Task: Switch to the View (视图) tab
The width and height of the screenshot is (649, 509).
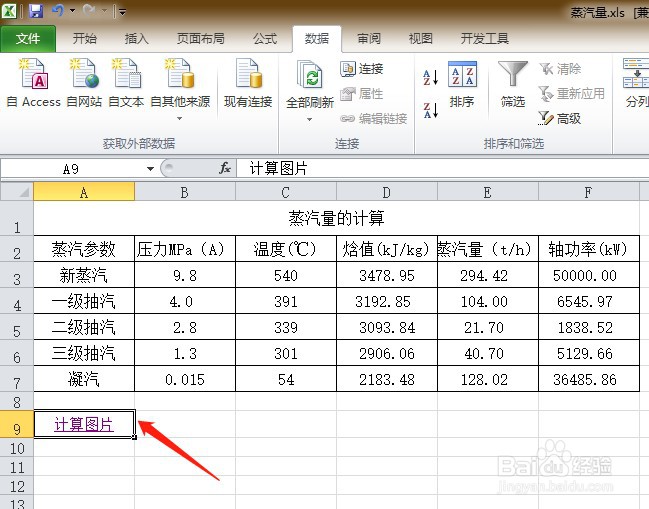Action: (x=421, y=39)
